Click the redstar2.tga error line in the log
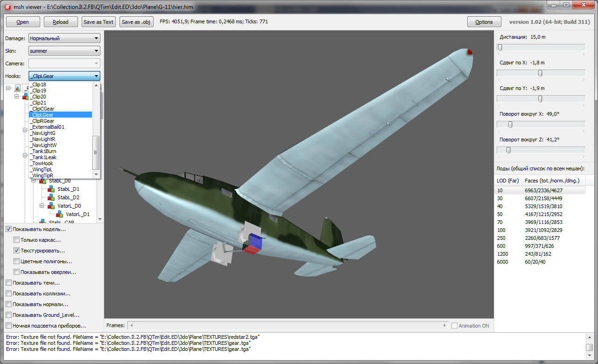Viewport: 598px width, 364px height. tap(133, 336)
